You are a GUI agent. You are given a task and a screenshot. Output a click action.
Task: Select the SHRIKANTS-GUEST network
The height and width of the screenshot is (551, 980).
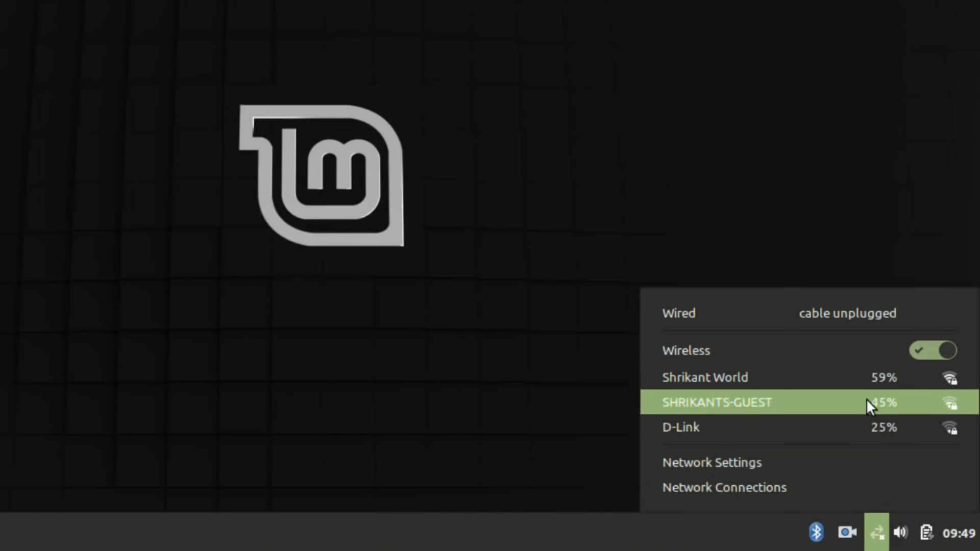click(717, 403)
